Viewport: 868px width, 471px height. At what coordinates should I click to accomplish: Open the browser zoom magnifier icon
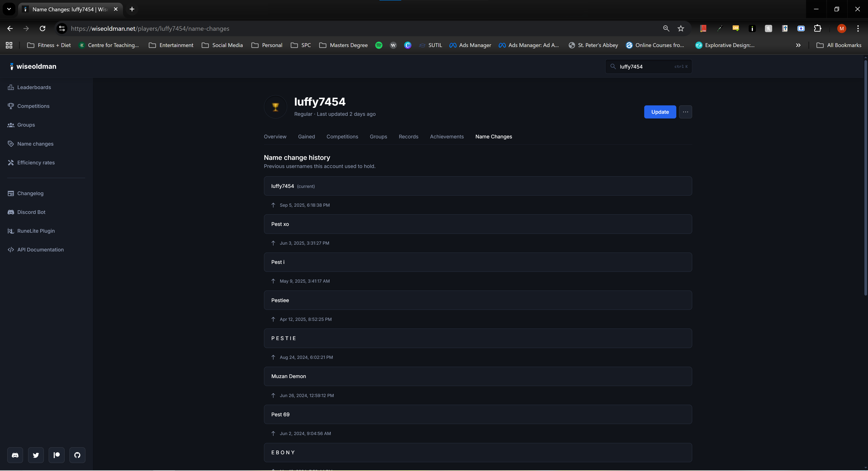tap(666, 29)
